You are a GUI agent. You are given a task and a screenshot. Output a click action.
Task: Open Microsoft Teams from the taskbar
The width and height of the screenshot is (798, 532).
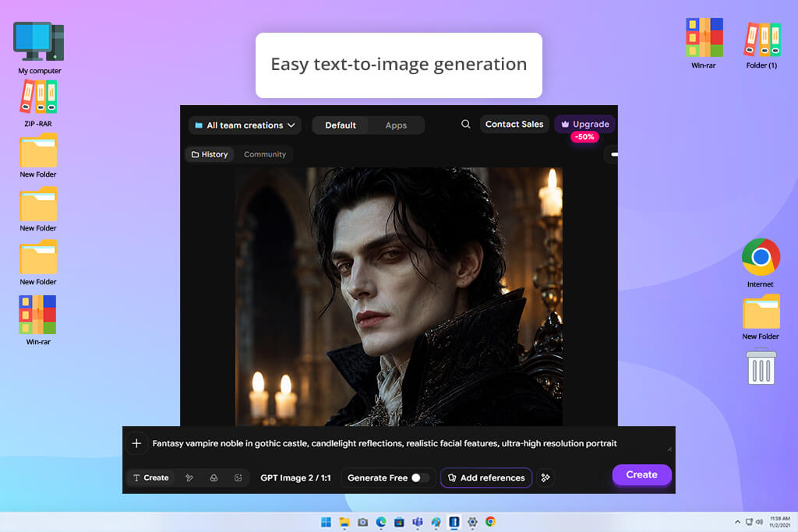click(418, 522)
